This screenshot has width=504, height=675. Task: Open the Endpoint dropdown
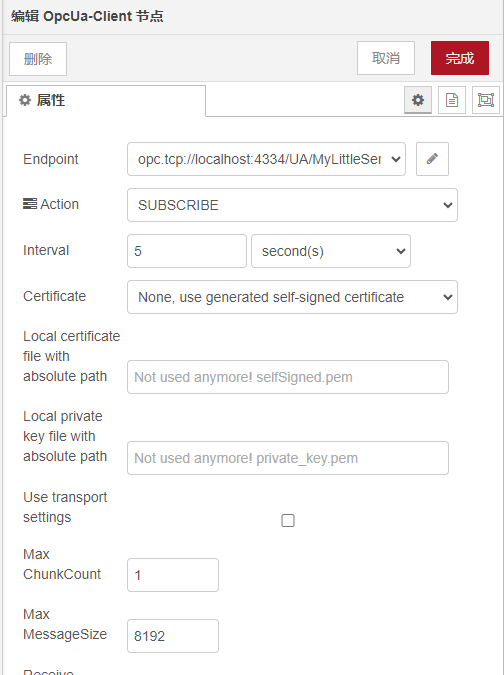pos(266,159)
